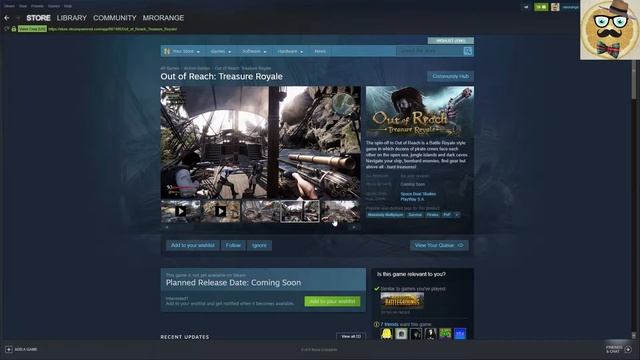This screenshot has width=640, height=360.
Task: Click the Add a Game plus icon
Action: point(9,349)
